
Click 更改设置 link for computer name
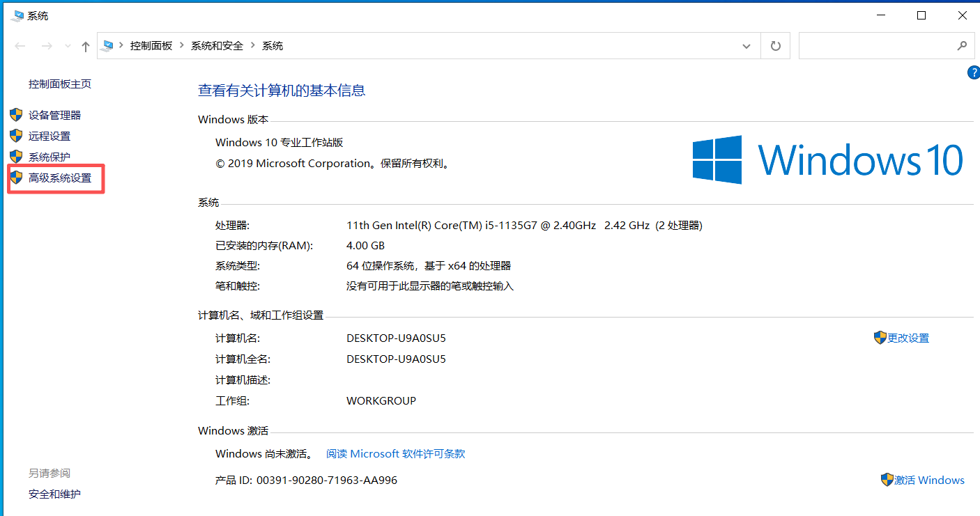[908, 338]
